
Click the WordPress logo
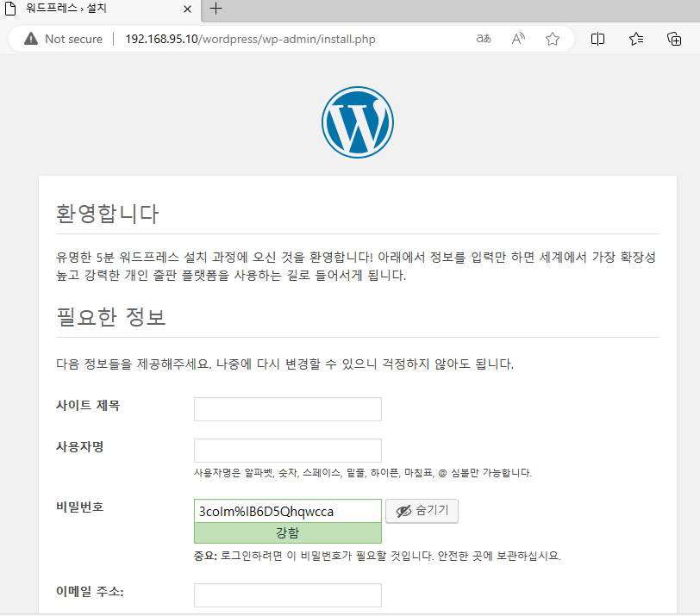pyautogui.click(x=358, y=122)
